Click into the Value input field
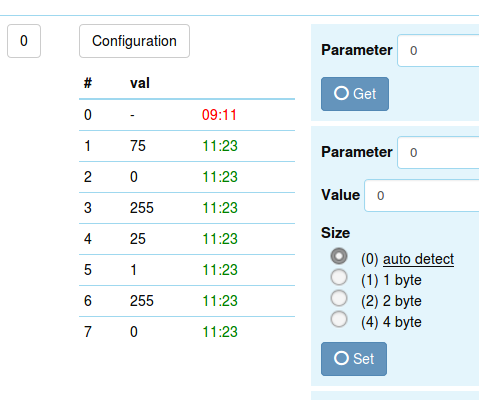 pos(422,195)
